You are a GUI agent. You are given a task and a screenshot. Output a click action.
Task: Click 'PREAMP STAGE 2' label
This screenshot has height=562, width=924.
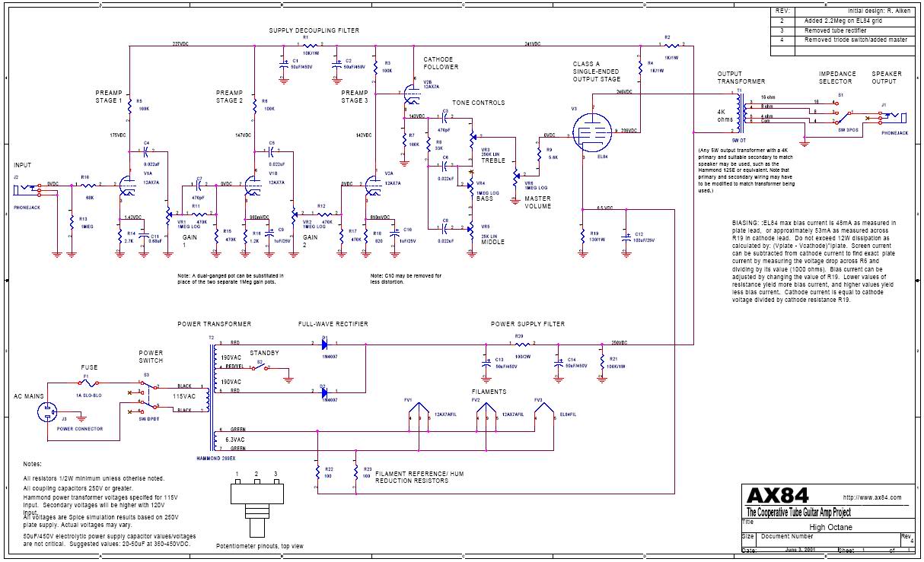point(229,97)
